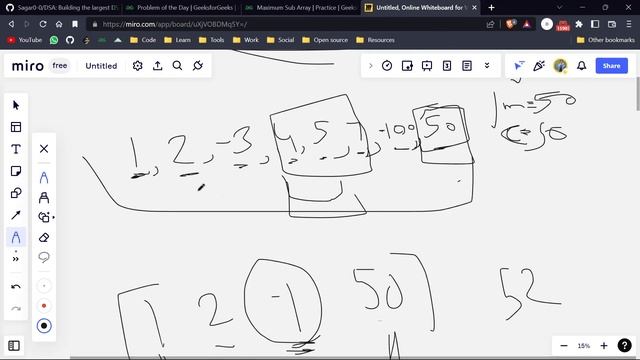Select the Lasso tool
Viewport: 640px width, 360px height.
point(44,257)
